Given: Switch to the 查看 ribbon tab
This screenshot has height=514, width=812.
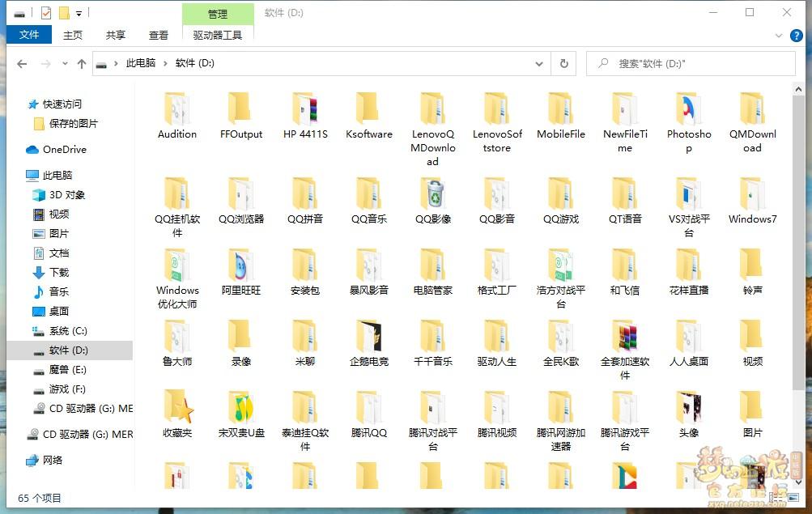Looking at the screenshot, I should [159, 35].
